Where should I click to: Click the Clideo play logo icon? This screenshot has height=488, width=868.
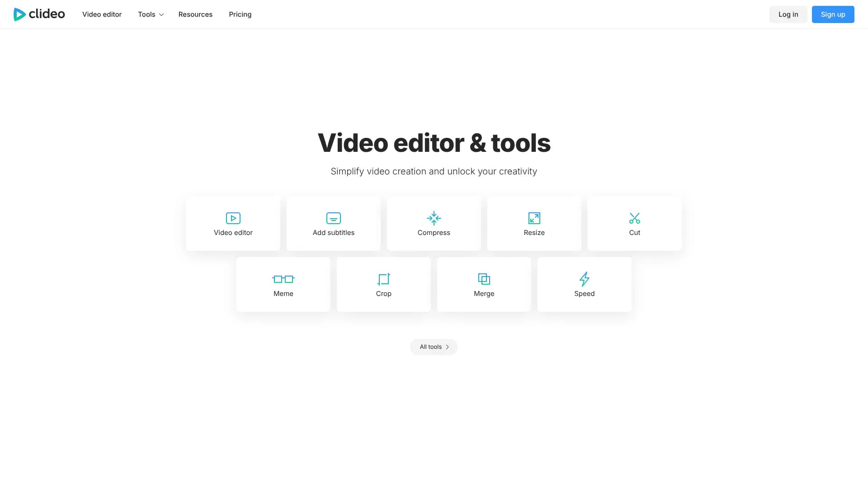coord(19,14)
